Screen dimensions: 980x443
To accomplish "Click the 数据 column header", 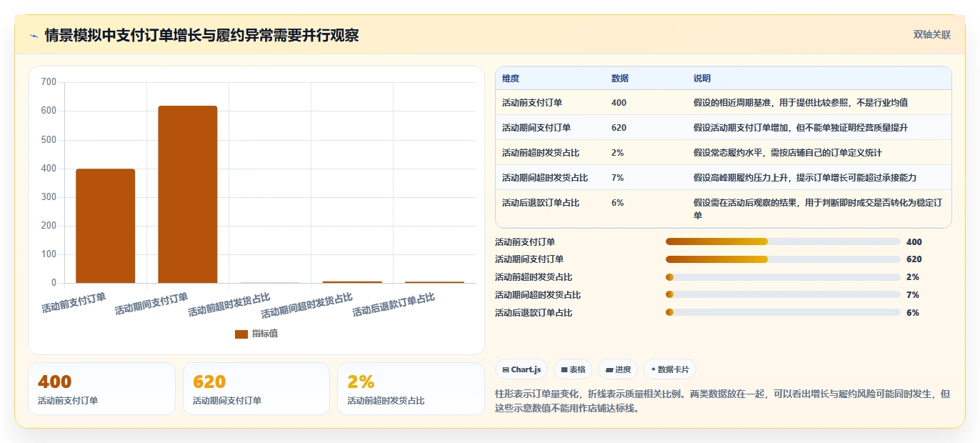I will pos(620,79).
